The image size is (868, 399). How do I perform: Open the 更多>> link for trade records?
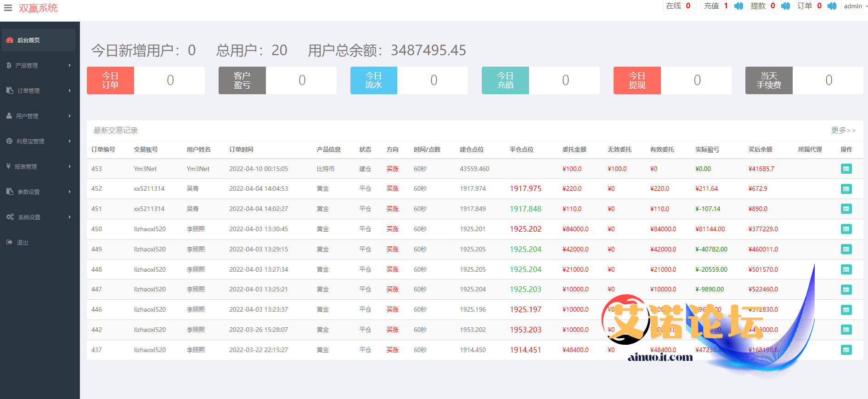843,131
